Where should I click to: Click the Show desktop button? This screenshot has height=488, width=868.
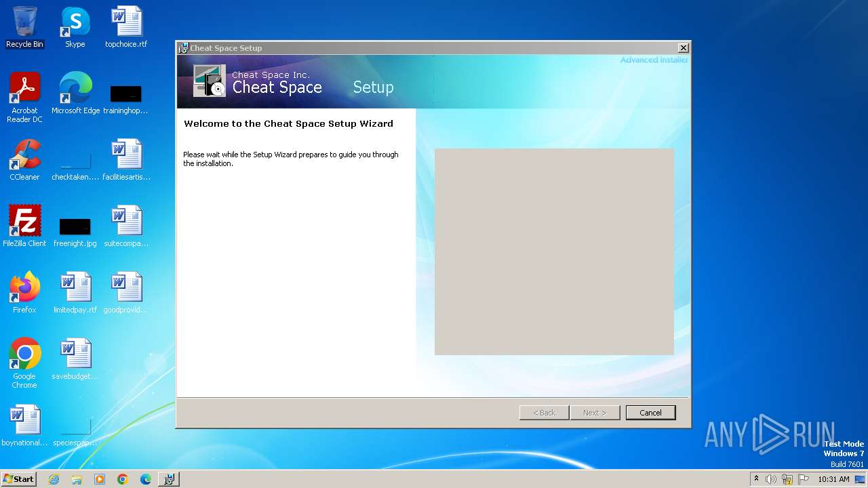coord(861,479)
